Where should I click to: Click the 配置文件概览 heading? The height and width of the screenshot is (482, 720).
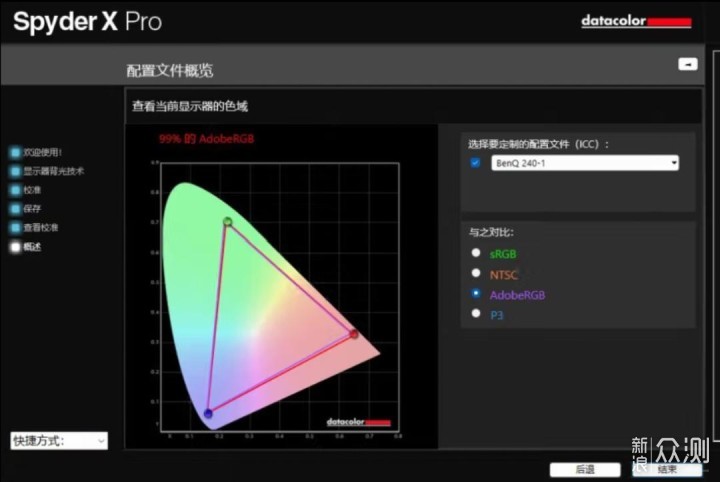(x=169, y=71)
